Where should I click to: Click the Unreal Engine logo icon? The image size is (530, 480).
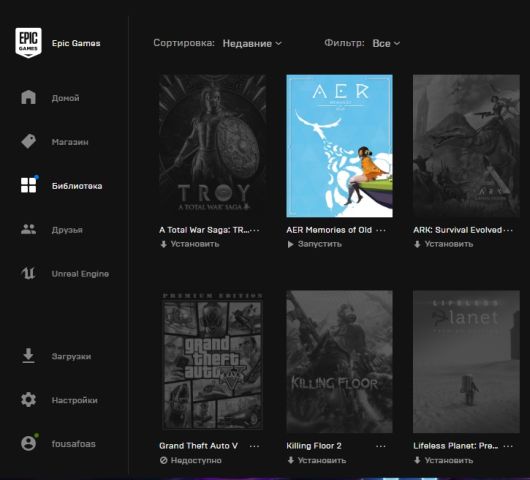click(x=28, y=273)
